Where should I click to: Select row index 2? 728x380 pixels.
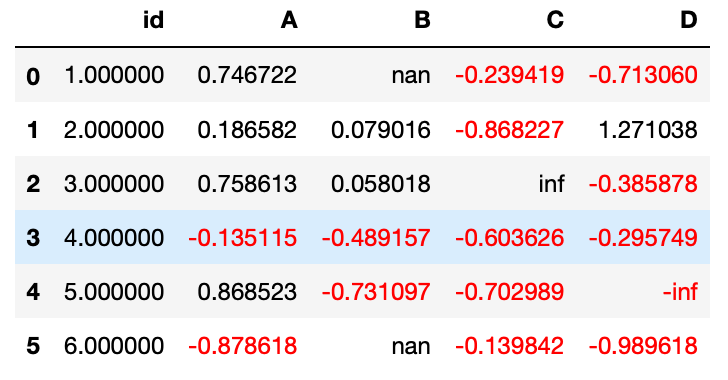[x=33, y=184]
